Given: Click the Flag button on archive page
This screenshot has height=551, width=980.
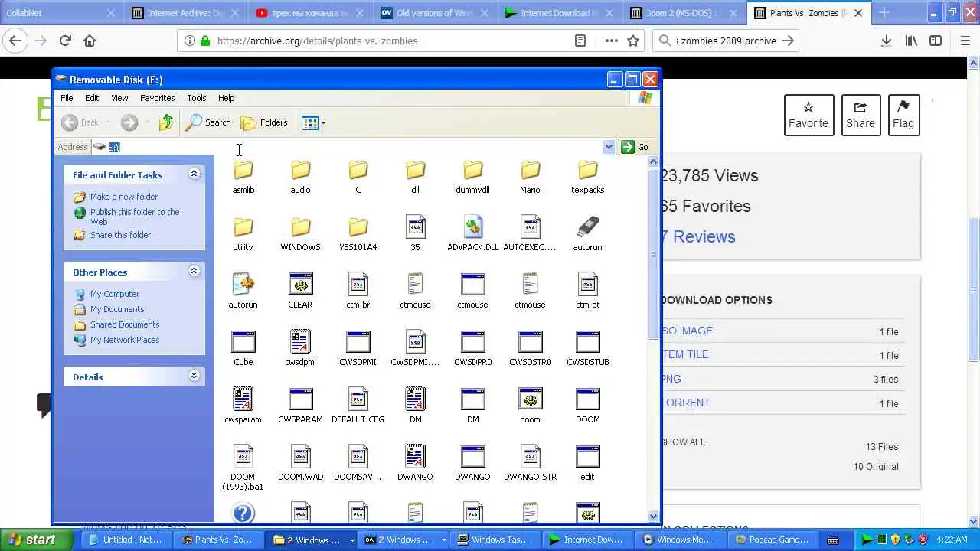Looking at the screenshot, I should tap(903, 115).
